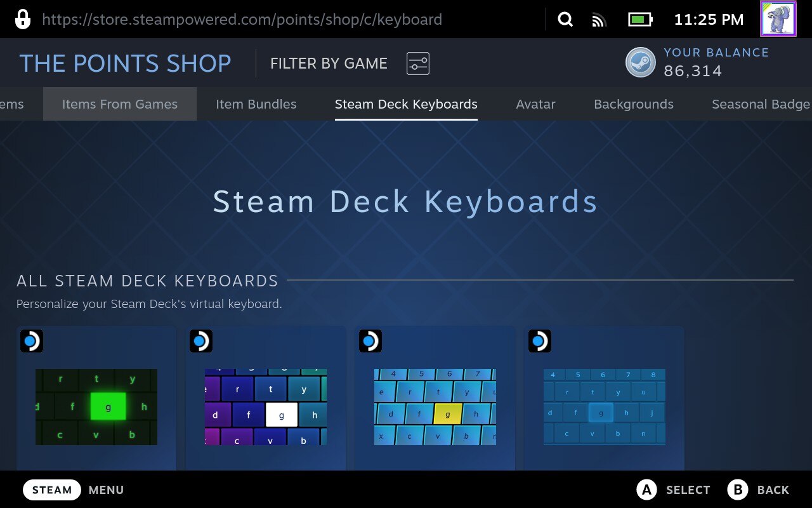
Task: Switch to the Seasonal Badge tab
Action: 761,104
